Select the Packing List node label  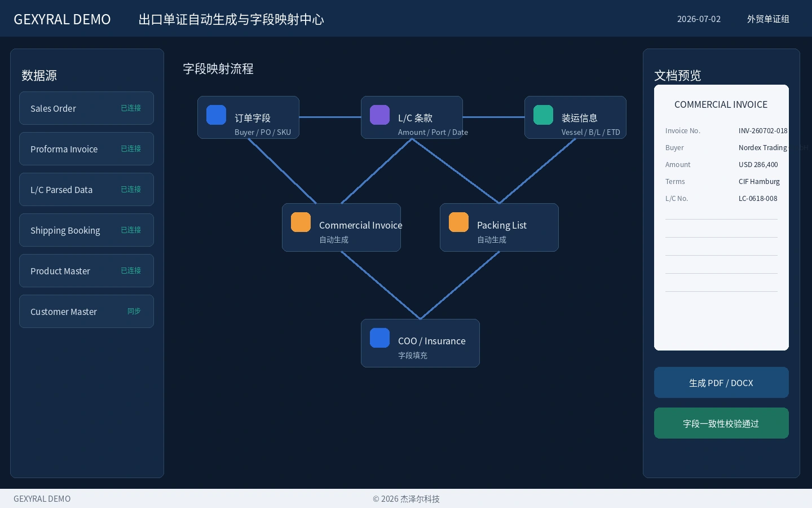[502, 225]
